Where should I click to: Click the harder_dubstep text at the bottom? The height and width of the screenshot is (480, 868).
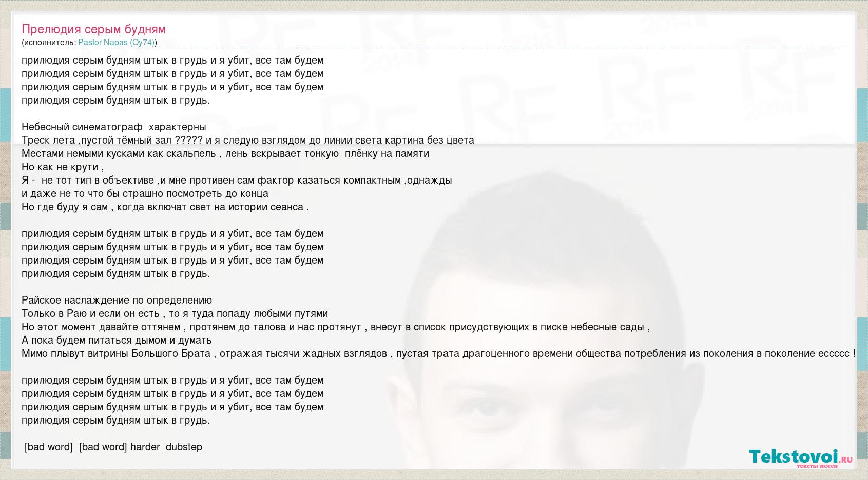166,447
